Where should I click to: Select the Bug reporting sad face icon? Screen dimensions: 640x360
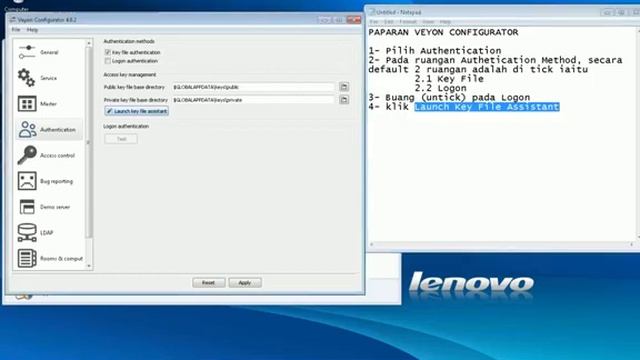[27, 181]
